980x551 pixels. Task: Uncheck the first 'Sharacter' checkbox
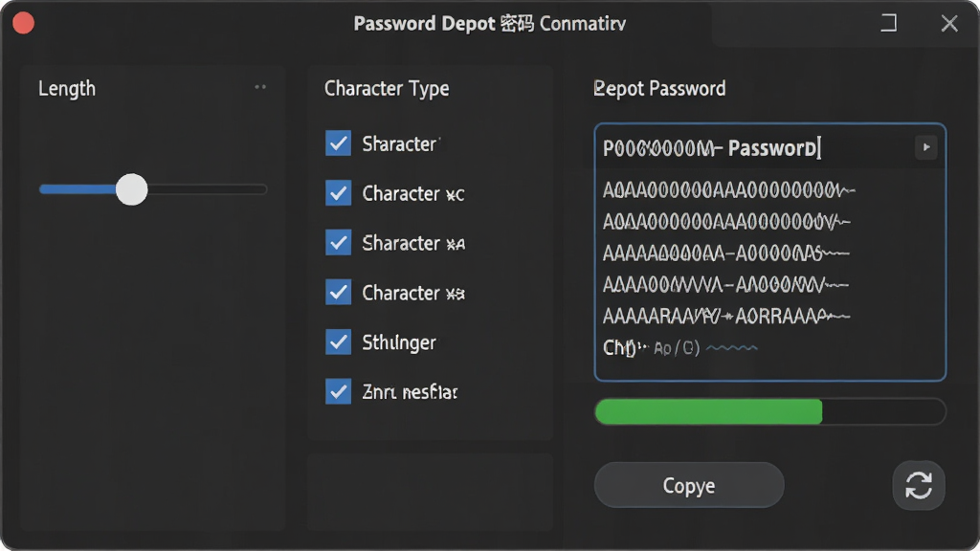tap(338, 143)
